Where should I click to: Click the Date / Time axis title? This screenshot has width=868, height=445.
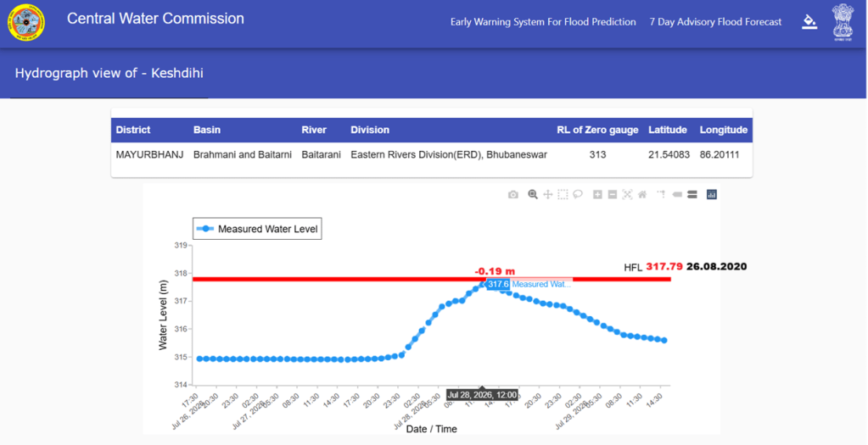[x=432, y=429]
